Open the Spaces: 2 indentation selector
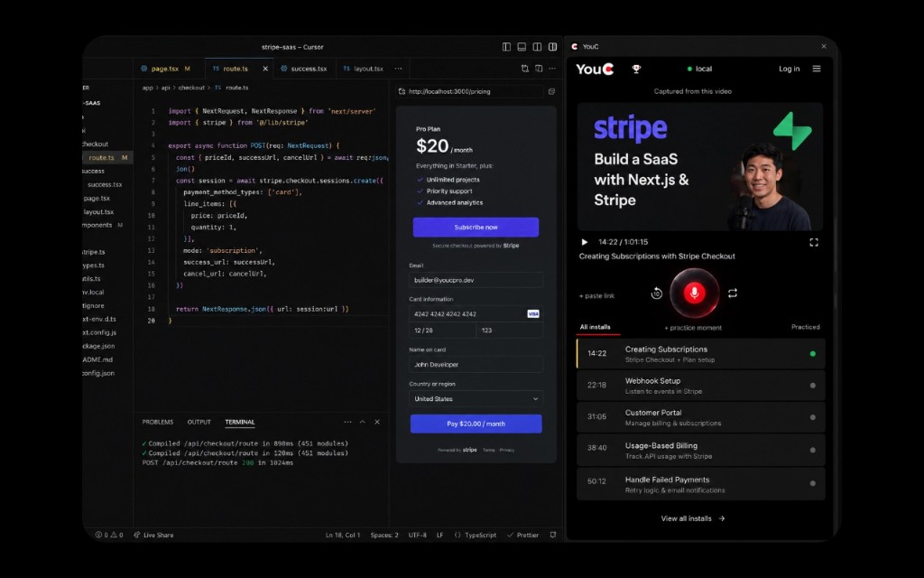Viewport: 924px width, 578px height. point(384,535)
